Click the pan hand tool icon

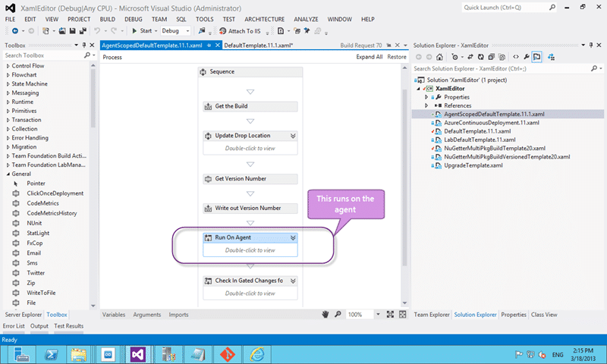coord(326,315)
